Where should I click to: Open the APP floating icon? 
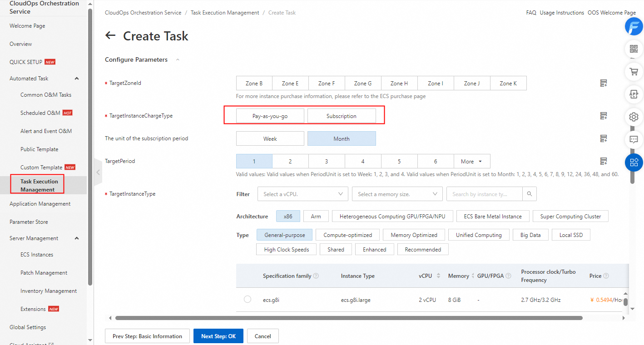pos(634,94)
